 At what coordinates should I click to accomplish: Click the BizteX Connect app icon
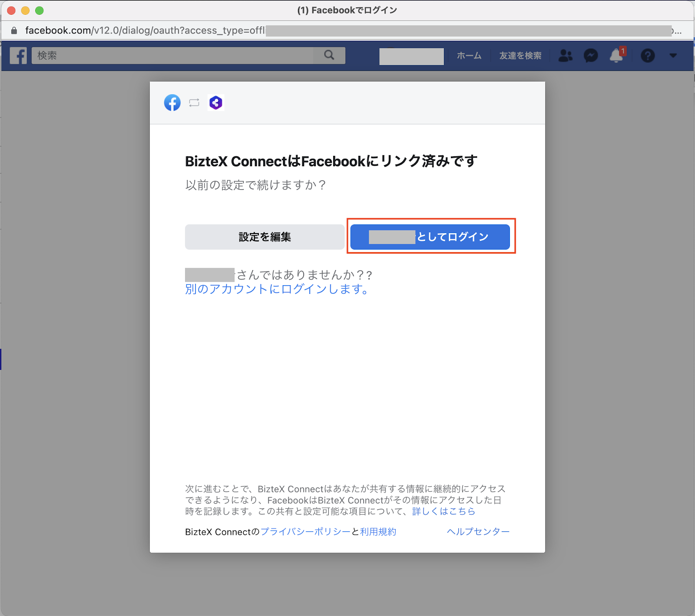216,103
